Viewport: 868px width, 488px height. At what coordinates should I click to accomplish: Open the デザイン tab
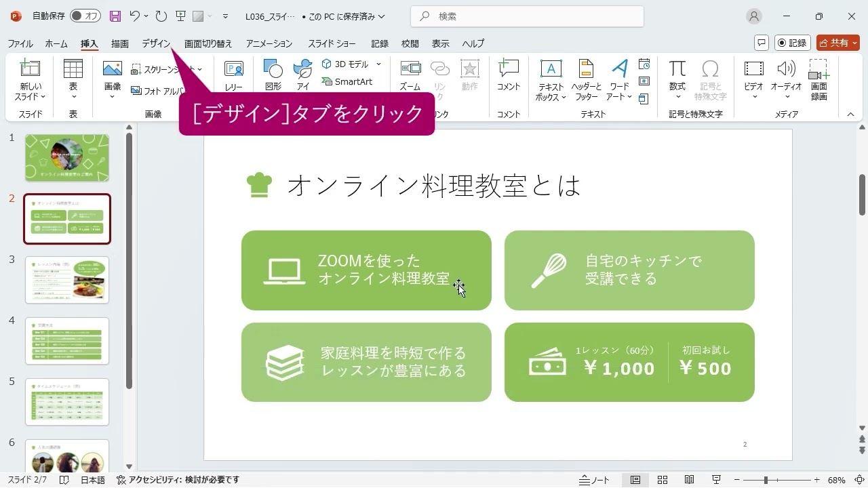point(156,43)
